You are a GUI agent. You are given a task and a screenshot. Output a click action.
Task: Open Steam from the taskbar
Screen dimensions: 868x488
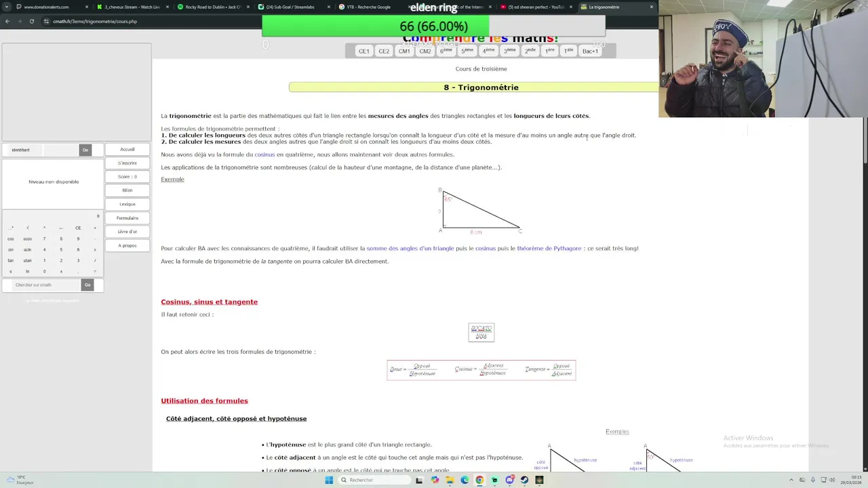coord(524,480)
